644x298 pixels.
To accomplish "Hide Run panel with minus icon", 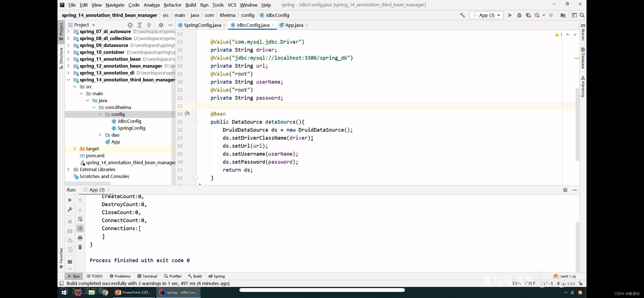I will (575, 190).
